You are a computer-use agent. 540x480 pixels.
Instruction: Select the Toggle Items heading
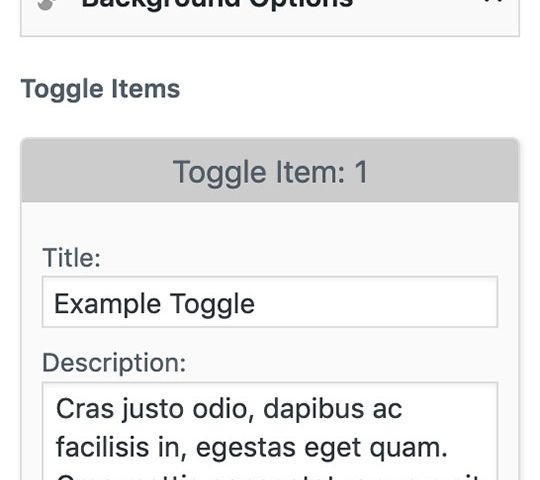100,90
